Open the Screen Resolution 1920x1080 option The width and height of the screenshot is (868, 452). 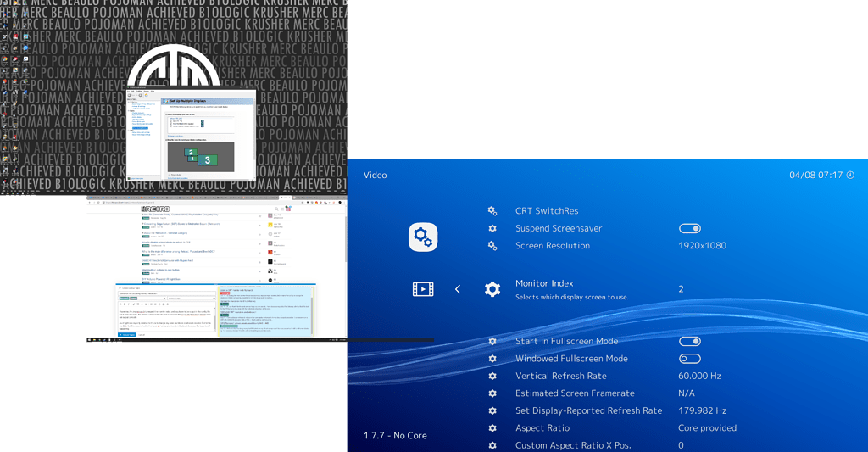(x=702, y=246)
